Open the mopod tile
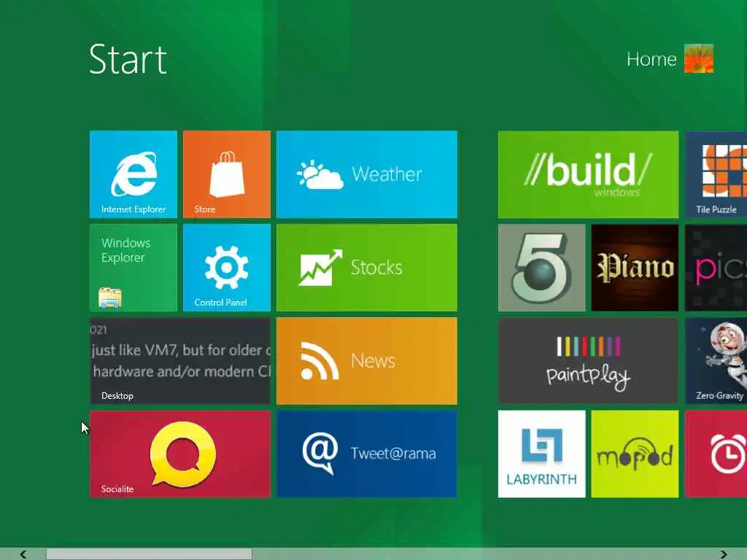The width and height of the screenshot is (747, 560). (635, 454)
